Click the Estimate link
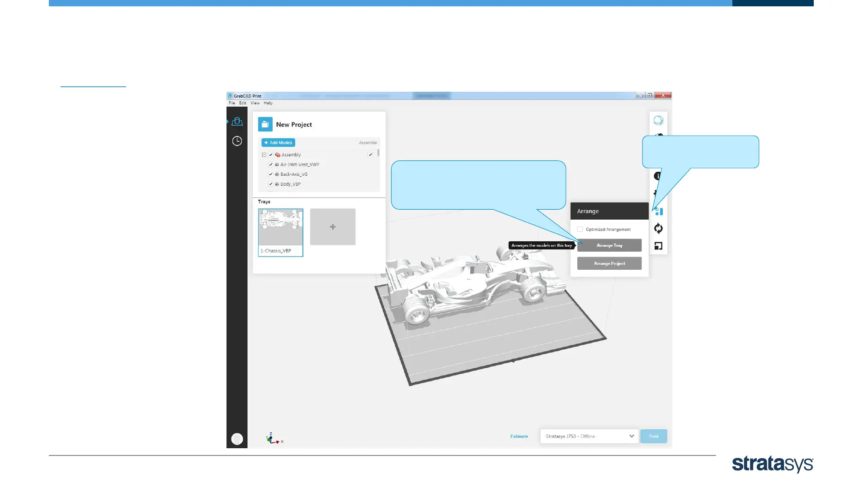The width and height of the screenshot is (868, 488). pyautogui.click(x=519, y=436)
